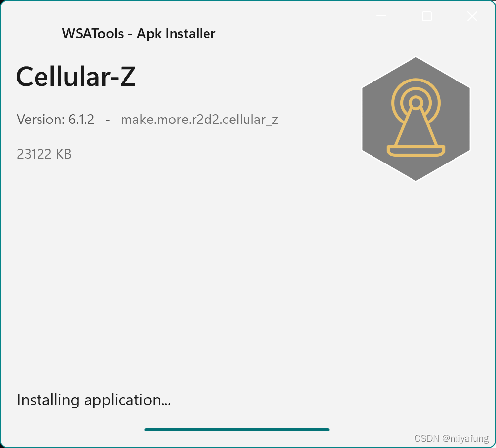496x448 pixels.
Task: Click the word "WSATools" in the title
Action: [93, 34]
